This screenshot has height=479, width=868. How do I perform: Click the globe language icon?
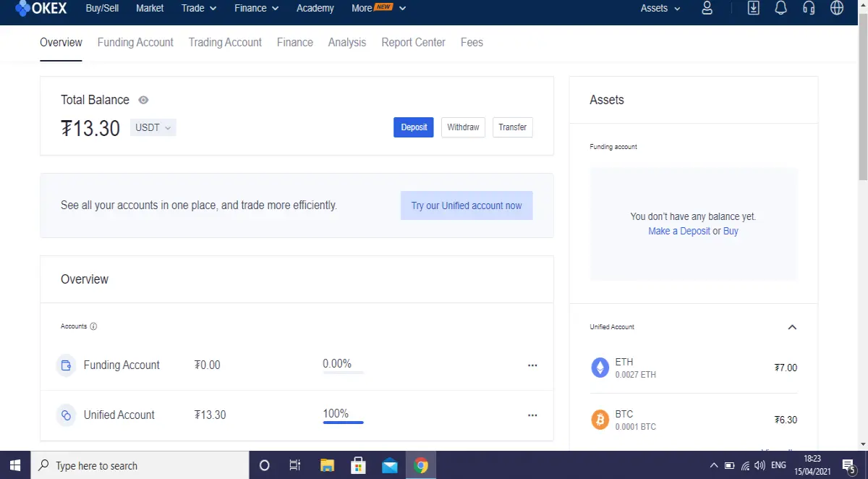click(x=837, y=9)
